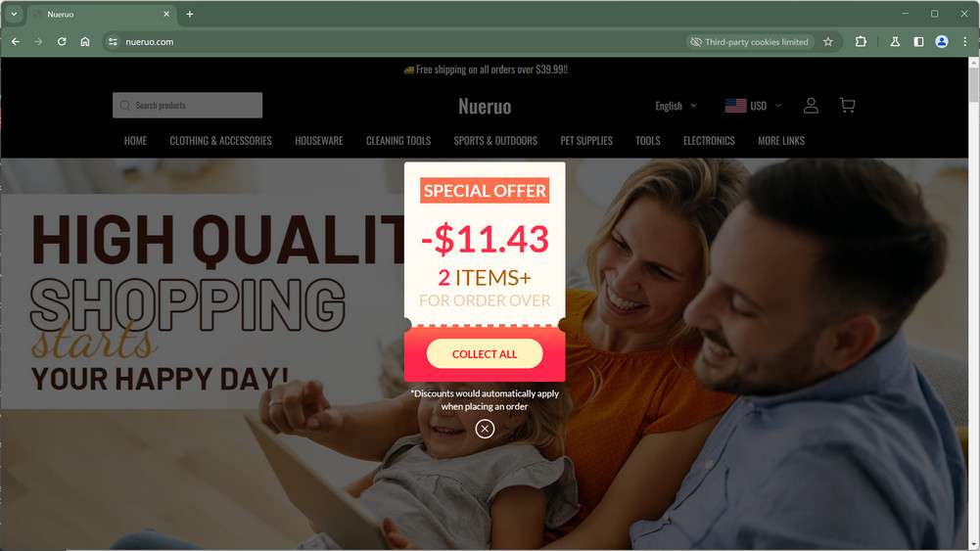View site information icon in address bar
The width and height of the screenshot is (980, 551).
point(113,42)
